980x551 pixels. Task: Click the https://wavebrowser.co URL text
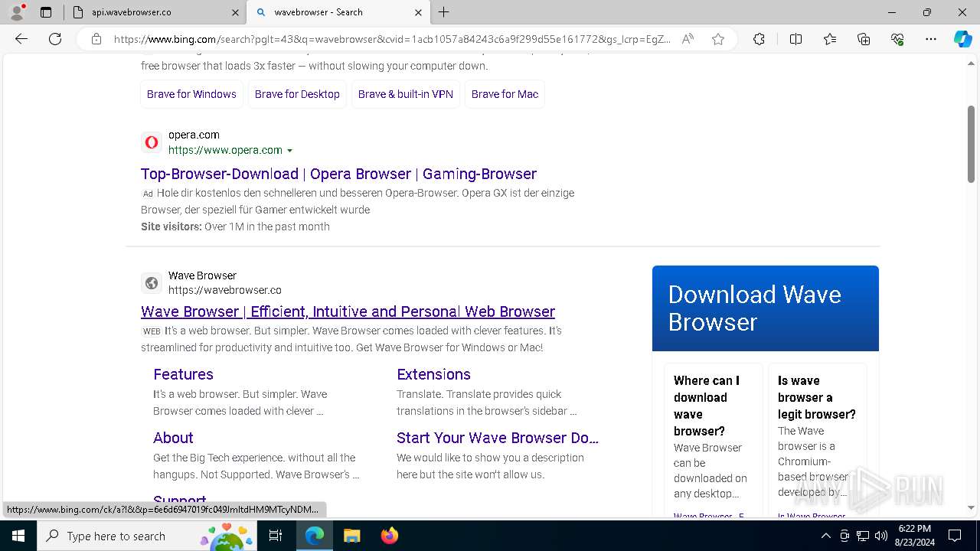[x=225, y=290]
